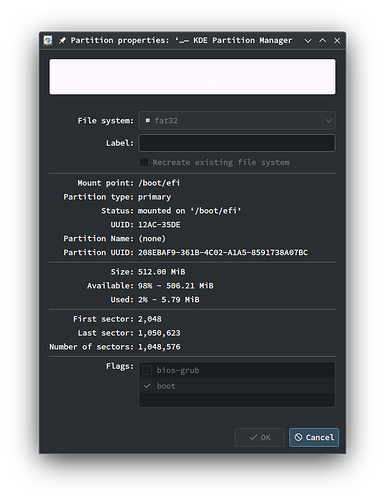Close the Partition properties window
The image size is (384, 500).
[x=337, y=40]
